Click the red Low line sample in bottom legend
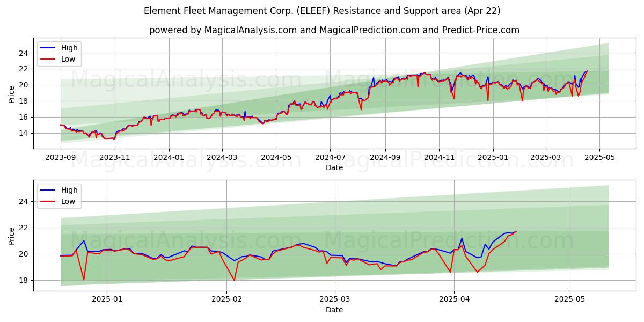 pyautogui.click(x=49, y=202)
